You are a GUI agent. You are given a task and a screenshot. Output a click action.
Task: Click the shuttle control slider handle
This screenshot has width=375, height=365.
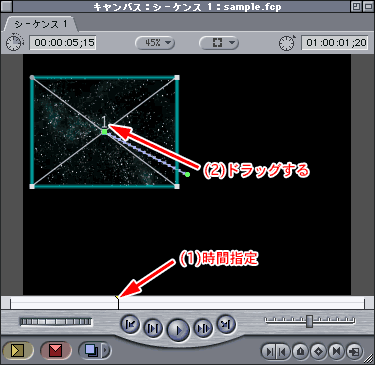310,321
